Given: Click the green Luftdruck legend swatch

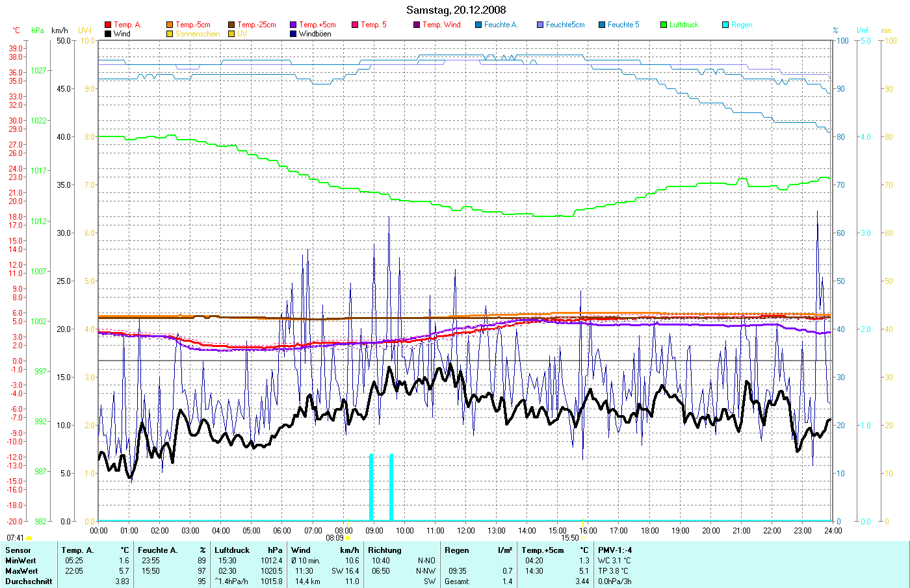Looking at the screenshot, I should [664, 25].
